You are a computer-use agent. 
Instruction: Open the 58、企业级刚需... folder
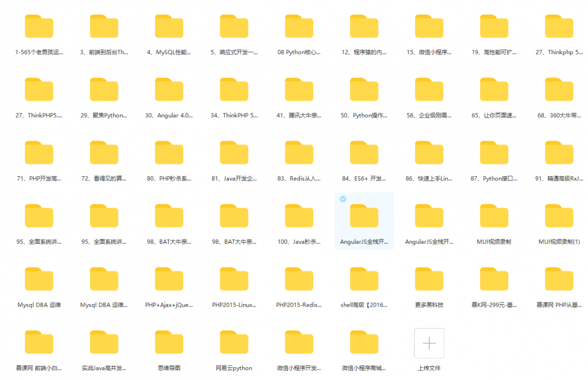tap(429, 89)
